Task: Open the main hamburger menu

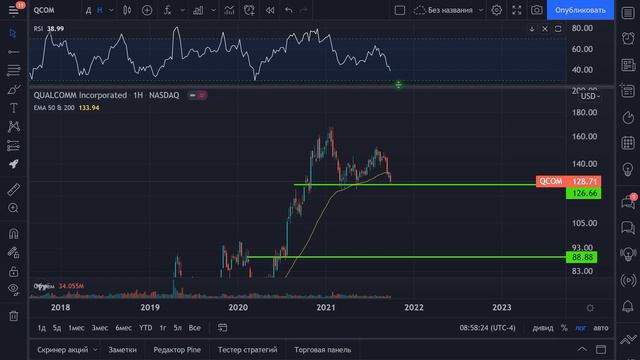Action: click(13, 10)
